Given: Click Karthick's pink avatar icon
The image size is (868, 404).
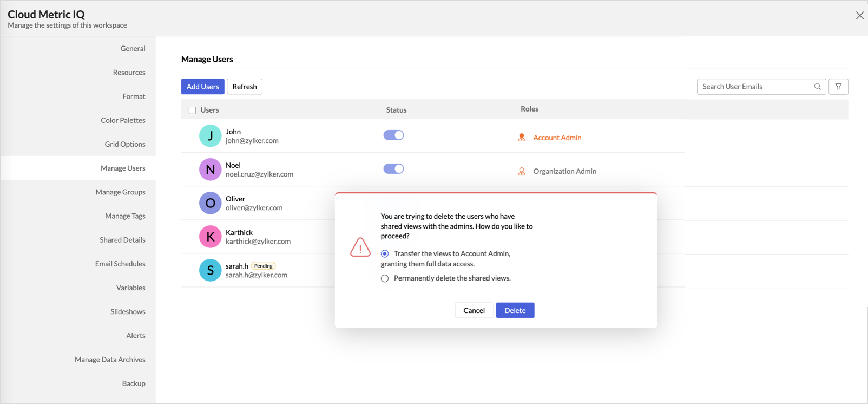Looking at the screenshot, I should (x=210, y=237).
